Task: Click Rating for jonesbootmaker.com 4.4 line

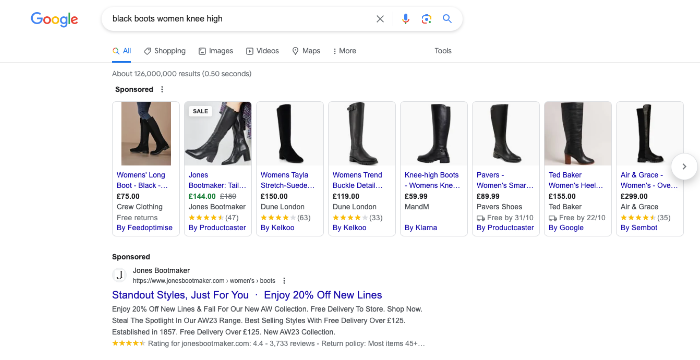Action: click(268, 343)
